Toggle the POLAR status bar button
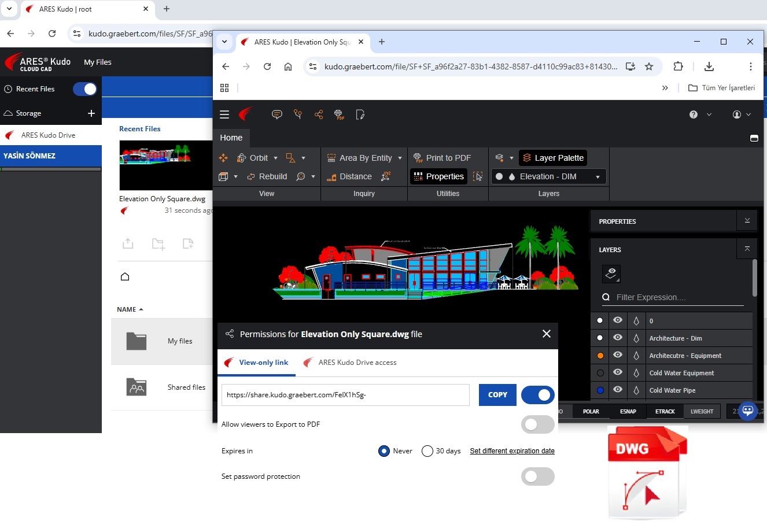 pos(591,411)
